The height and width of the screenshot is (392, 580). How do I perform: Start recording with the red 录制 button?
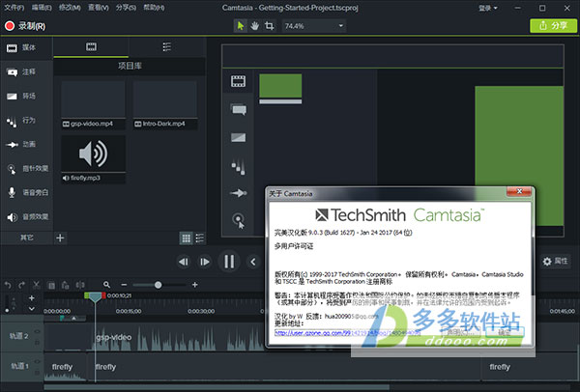(25, 26)
